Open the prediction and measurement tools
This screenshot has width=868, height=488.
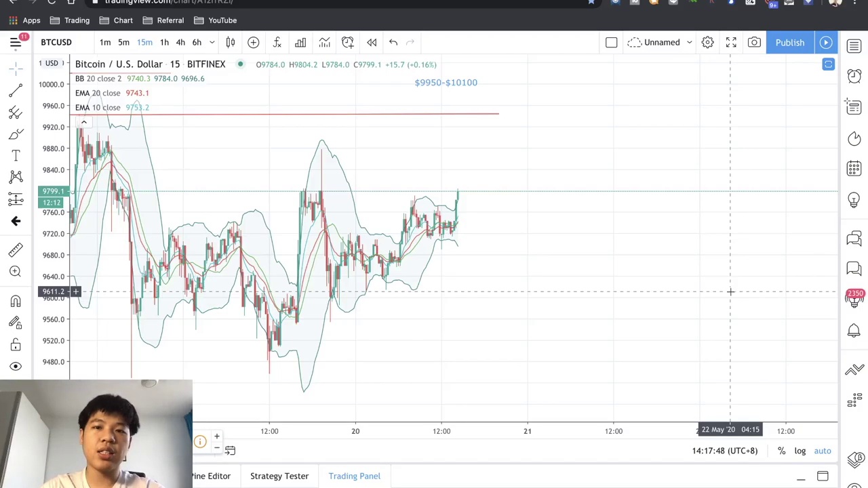point(16,199)
